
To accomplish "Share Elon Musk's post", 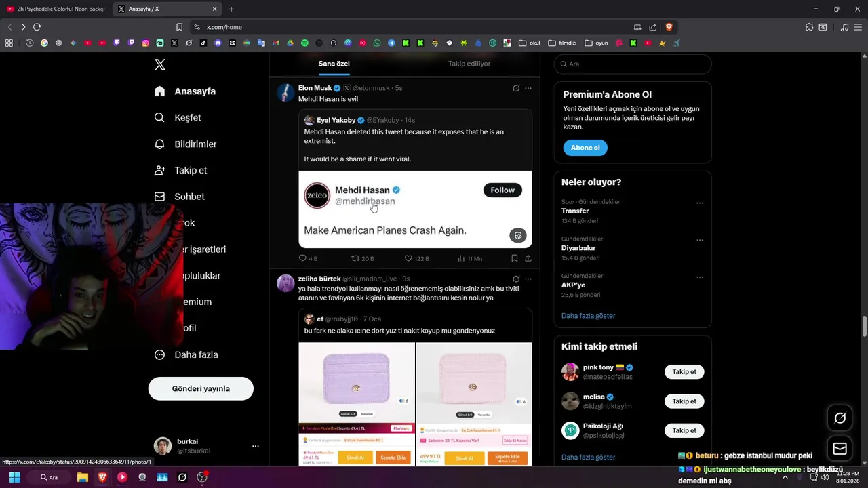I will 528,258.
